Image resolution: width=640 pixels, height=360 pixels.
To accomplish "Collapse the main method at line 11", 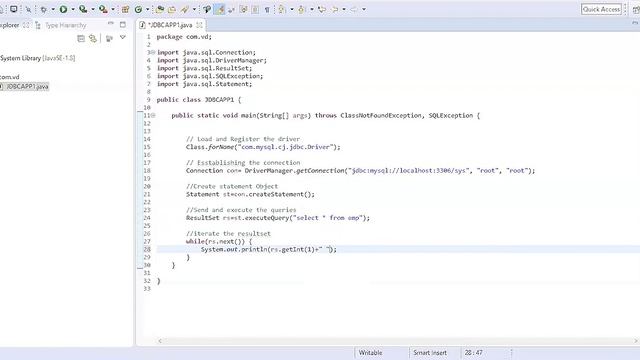I will [x=153, y=116].
